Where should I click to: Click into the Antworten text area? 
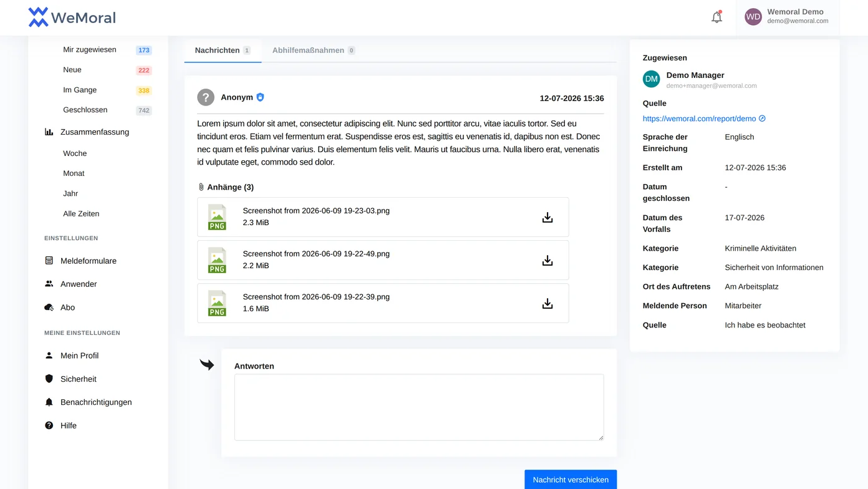point(419,407)
